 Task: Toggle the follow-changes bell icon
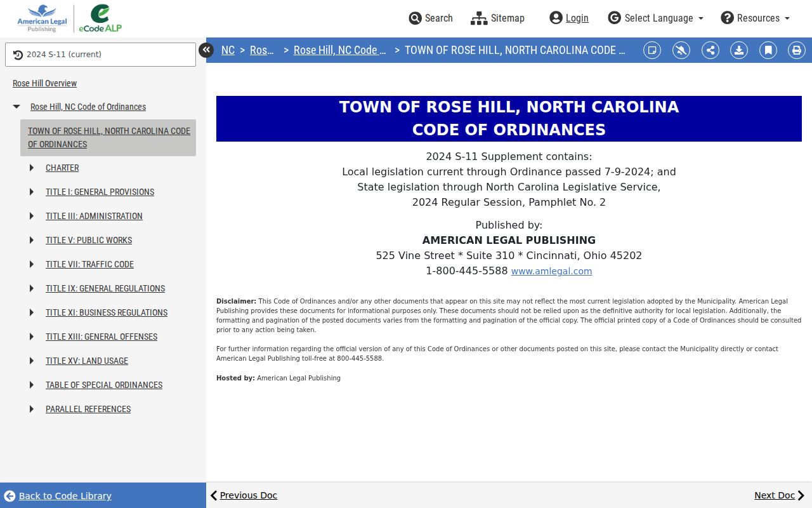681,50
